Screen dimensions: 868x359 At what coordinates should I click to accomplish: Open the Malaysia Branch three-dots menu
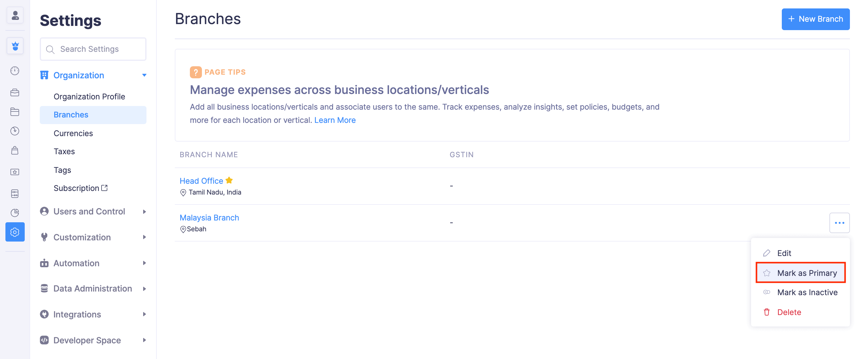839,223
